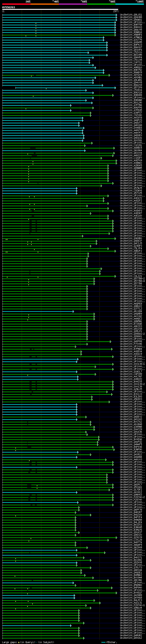Click hit label UniRef100_A9TQY4
The height and width of the screenshot is (644, 146).
[x=131, y=75]
